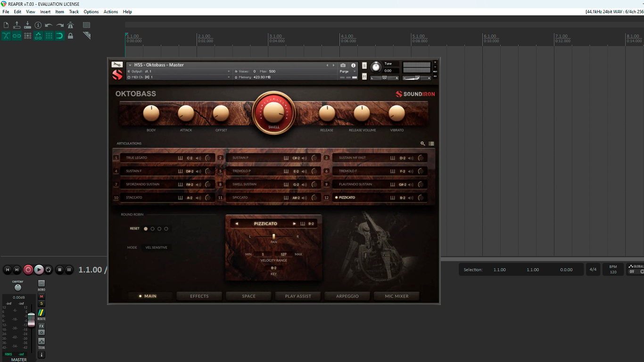Image resolution: width=644 pixels, height=362 pixels.
Task: Toggle master MONO button
Action: [41, 284]
